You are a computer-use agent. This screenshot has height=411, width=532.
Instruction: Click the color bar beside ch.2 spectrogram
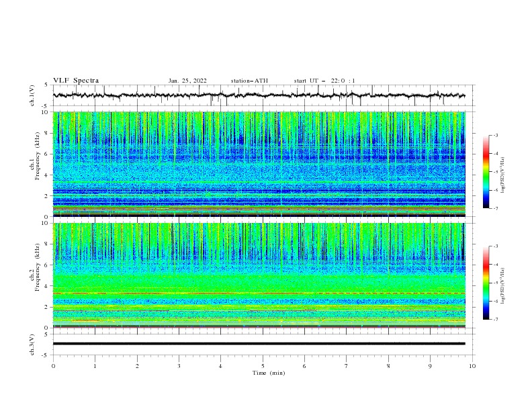pyautogui.click(x=486, y=283)
